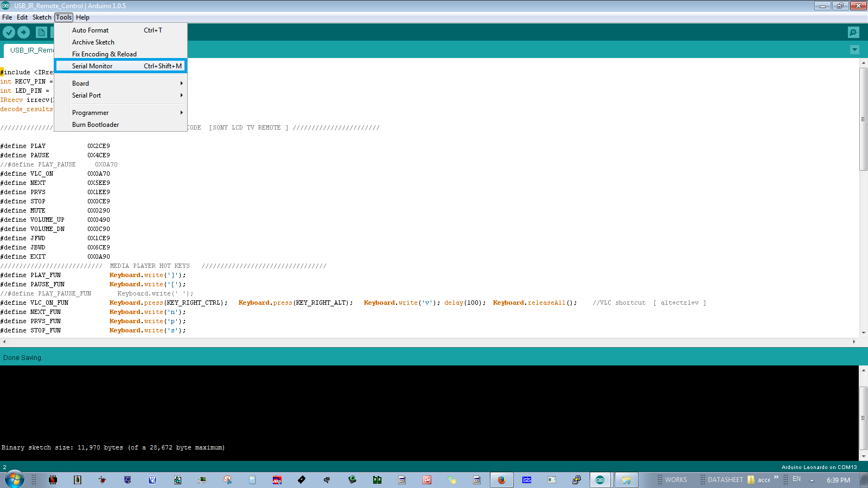Click the '#define MUTE' code line
This screenshot has height=488, width=868.
tap(55, 211)
